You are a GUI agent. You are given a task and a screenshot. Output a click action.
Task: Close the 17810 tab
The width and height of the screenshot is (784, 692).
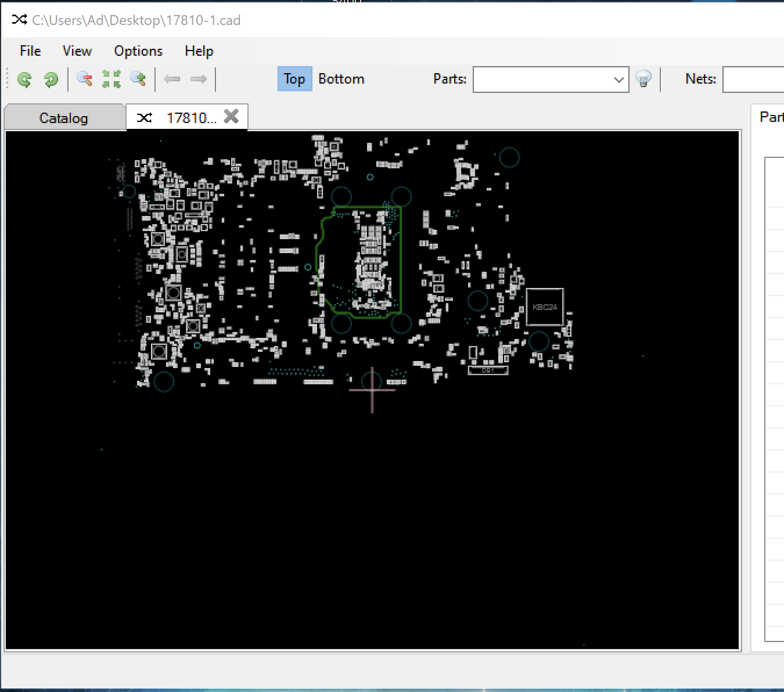click(232, 117)
